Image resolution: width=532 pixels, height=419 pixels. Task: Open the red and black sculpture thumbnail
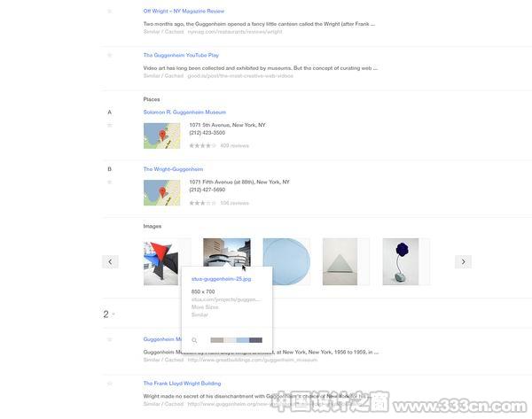point(160,263)
